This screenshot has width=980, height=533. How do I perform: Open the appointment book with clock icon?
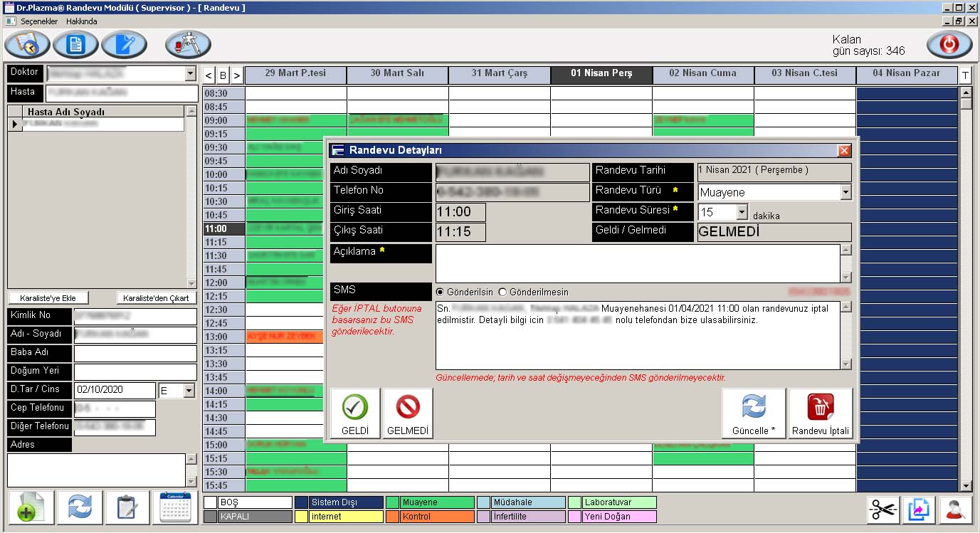point(27,45)
